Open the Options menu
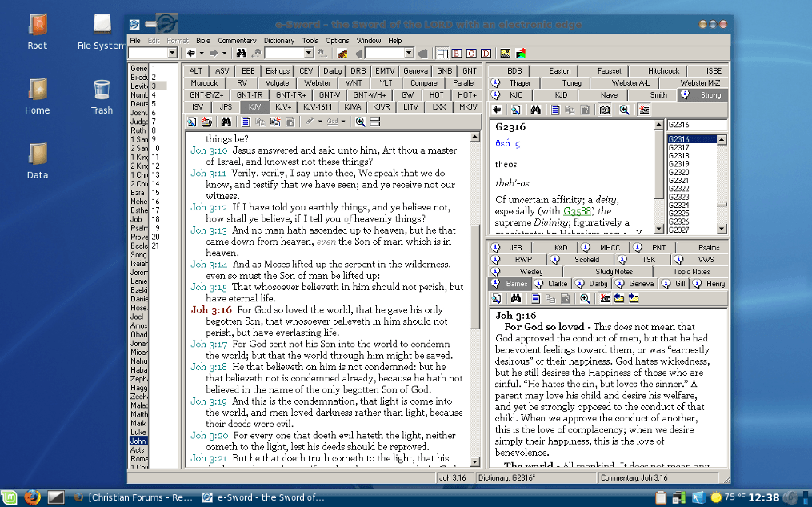Viewport: 812px width, 507px height. [337, 41]
